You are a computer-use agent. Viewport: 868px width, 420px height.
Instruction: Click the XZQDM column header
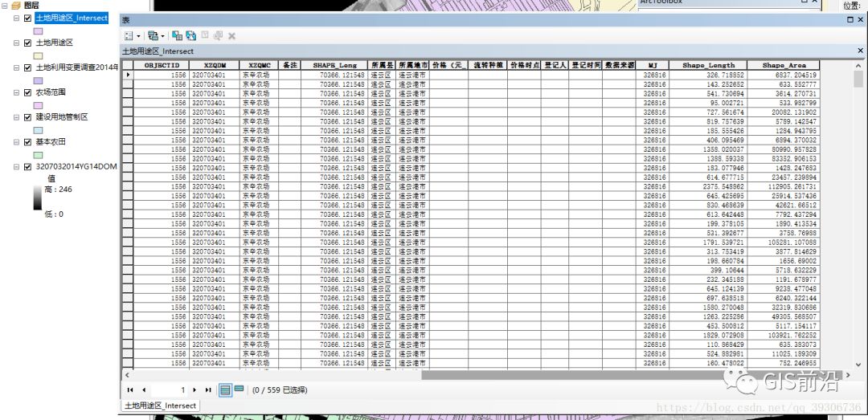click(x=215, y=65)
